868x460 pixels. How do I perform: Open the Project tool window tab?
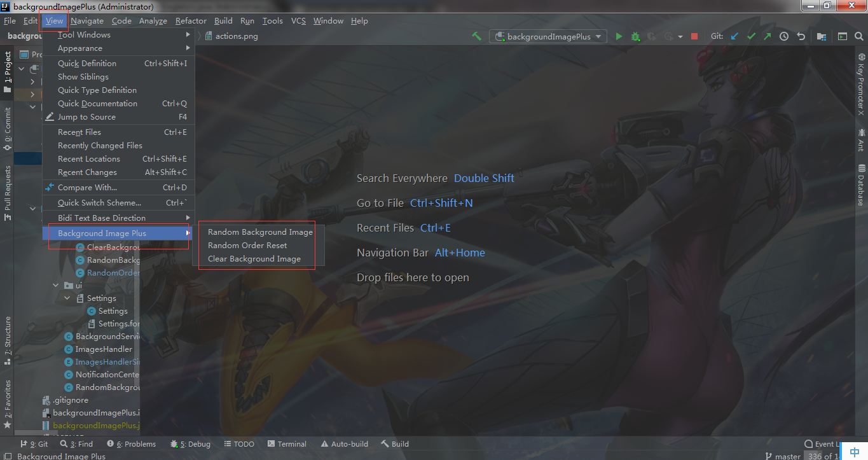[x=7, y=73]
